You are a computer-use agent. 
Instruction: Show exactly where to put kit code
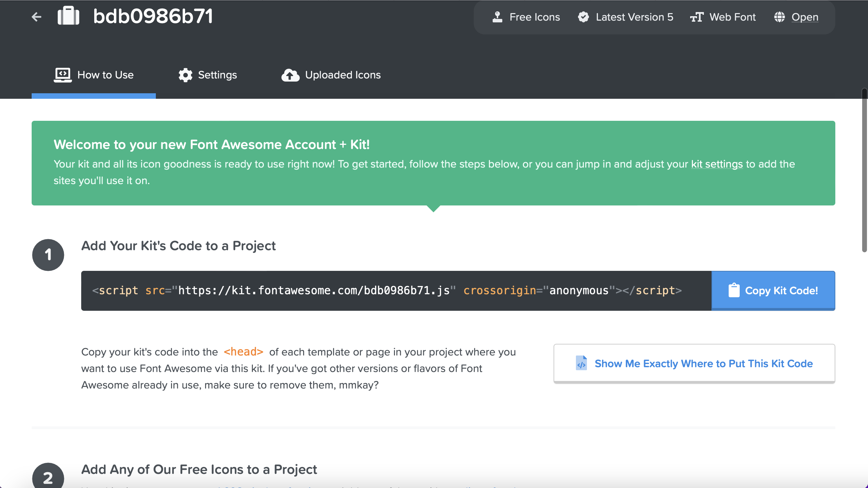click(694, 363)
